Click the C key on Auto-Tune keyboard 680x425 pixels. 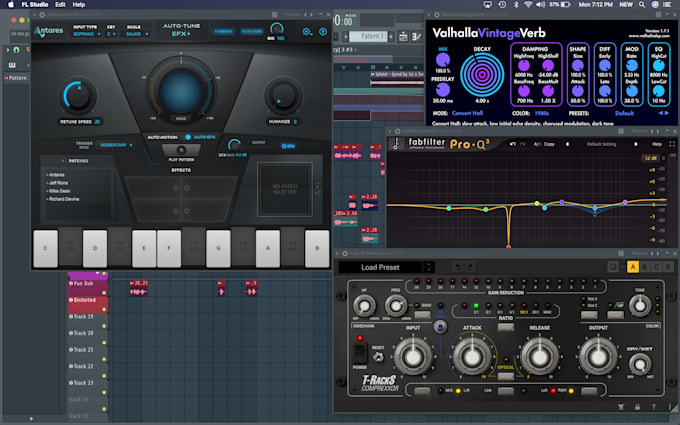(46, 248)
